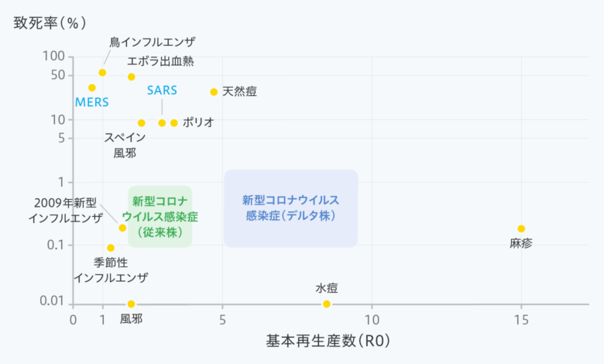Click the 天然痘 text label
This screenshot has width=604, height=364.
point(239,91)
